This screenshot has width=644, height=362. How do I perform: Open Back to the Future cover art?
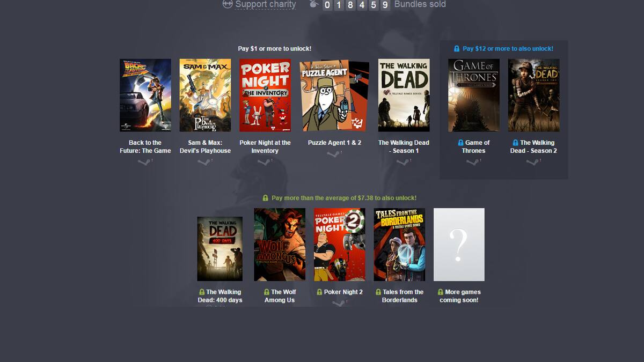145,95
